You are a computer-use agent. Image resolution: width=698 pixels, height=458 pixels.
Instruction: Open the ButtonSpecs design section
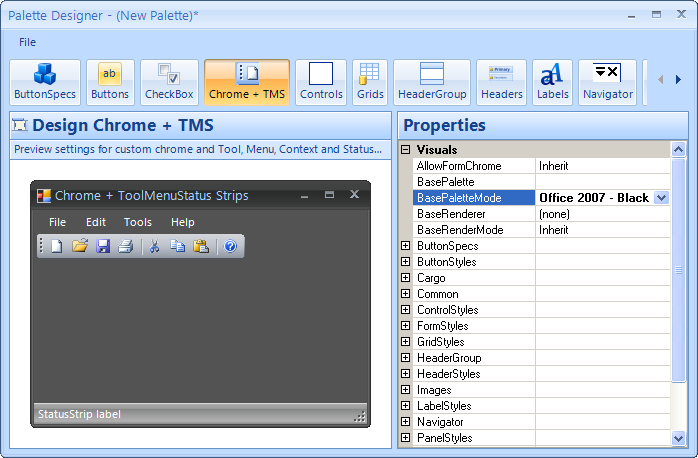[45, 82]
